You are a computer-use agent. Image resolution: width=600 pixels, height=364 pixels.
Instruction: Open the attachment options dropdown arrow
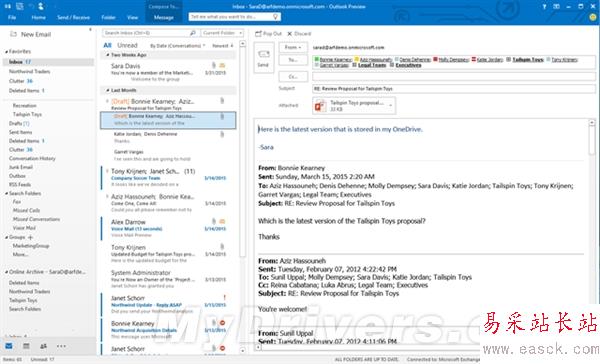[391, 106]
